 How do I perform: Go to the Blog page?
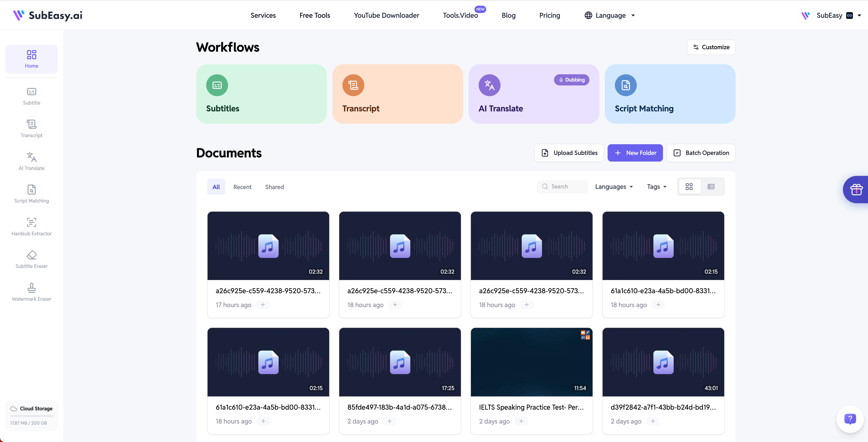pos(508,15)
